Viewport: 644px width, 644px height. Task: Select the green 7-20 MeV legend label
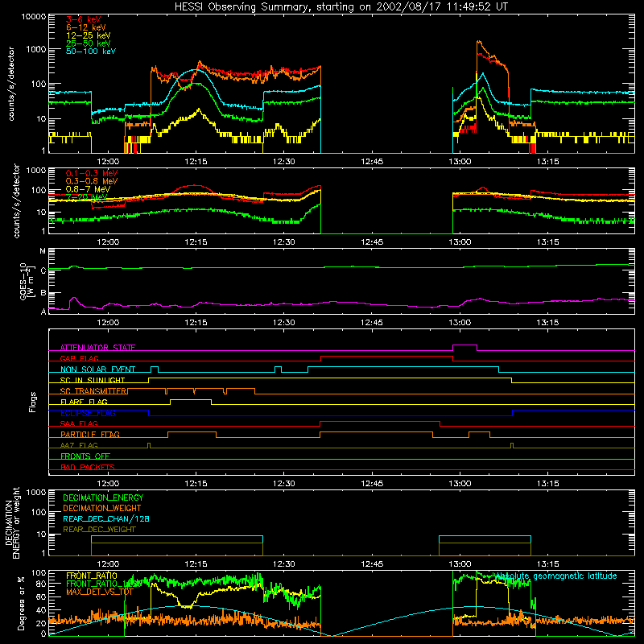pyautogui.click(x=86, y=197)
